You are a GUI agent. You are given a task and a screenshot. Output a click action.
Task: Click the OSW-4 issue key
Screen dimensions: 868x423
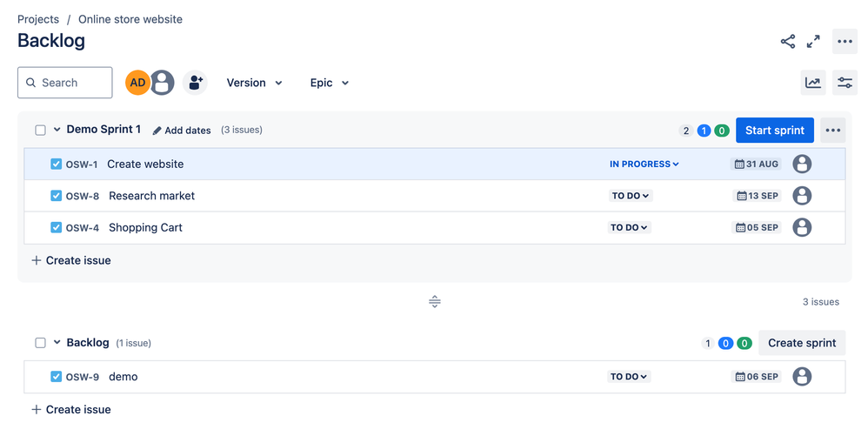point(83,227)
